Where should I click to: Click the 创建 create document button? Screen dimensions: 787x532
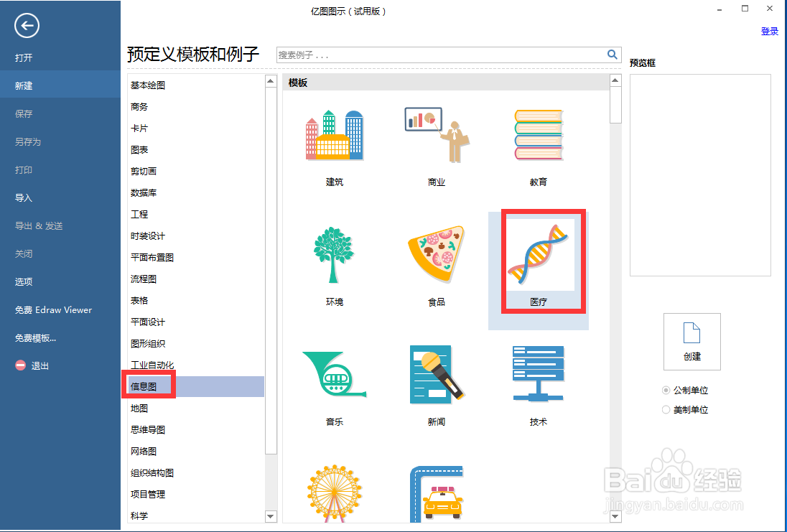691,342
